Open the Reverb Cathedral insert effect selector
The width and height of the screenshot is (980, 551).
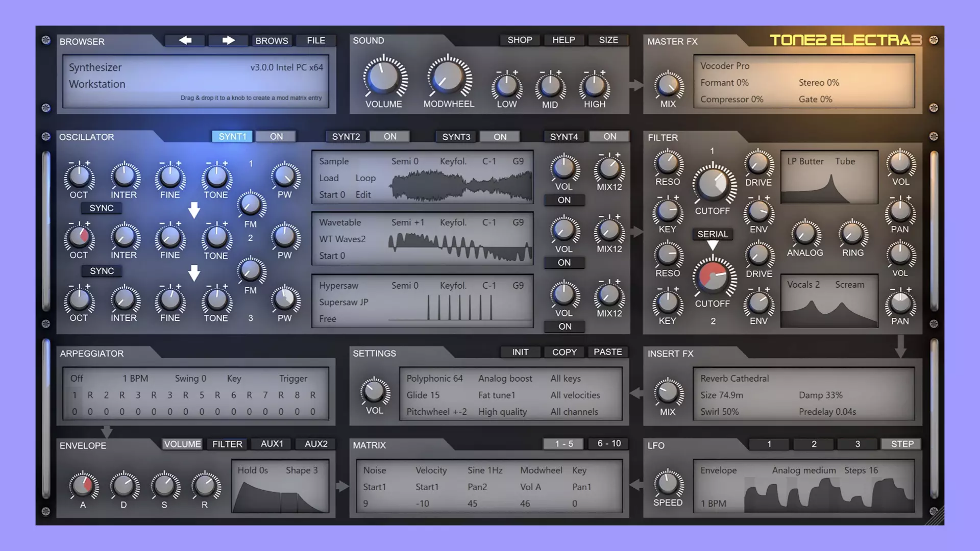[734, 379]
